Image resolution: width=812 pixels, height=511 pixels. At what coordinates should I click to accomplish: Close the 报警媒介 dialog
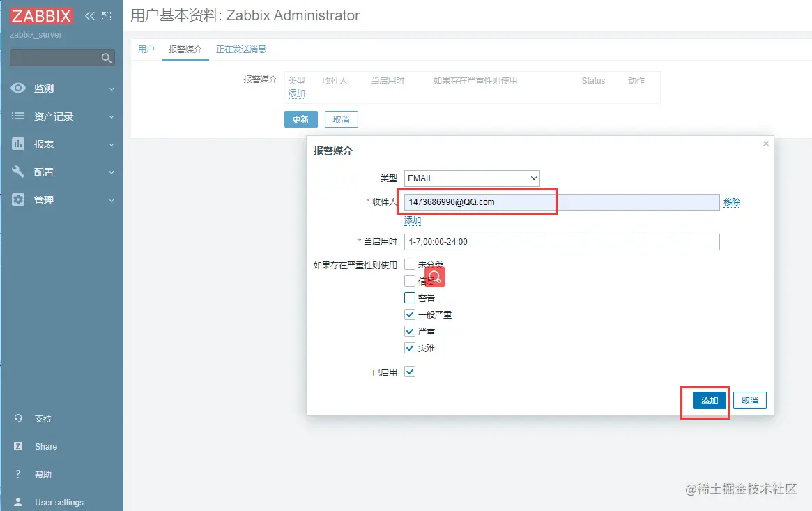coord(766,144)
